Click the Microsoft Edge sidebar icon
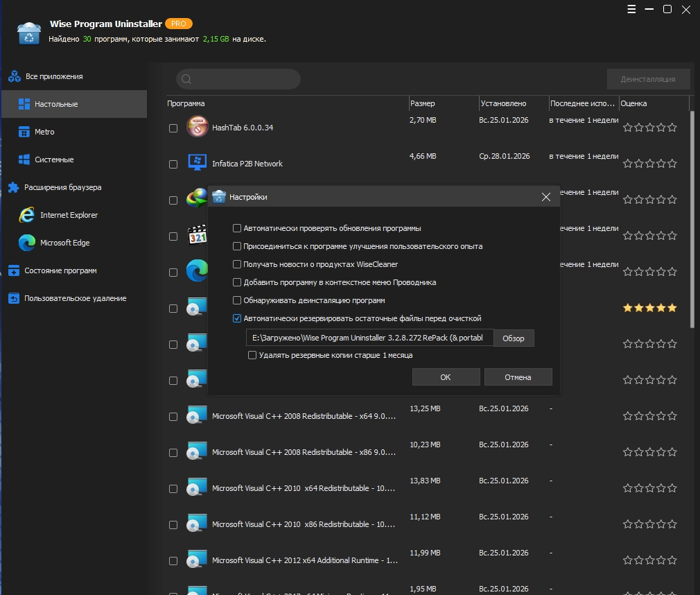The width and height of the screenshot is (700, 595). (27, 243)
